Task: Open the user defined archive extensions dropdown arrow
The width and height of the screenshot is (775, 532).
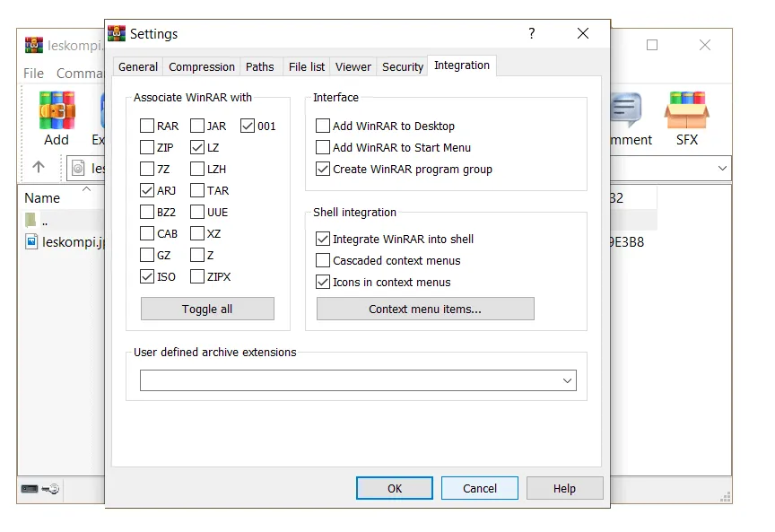Action: pos(567,380)
